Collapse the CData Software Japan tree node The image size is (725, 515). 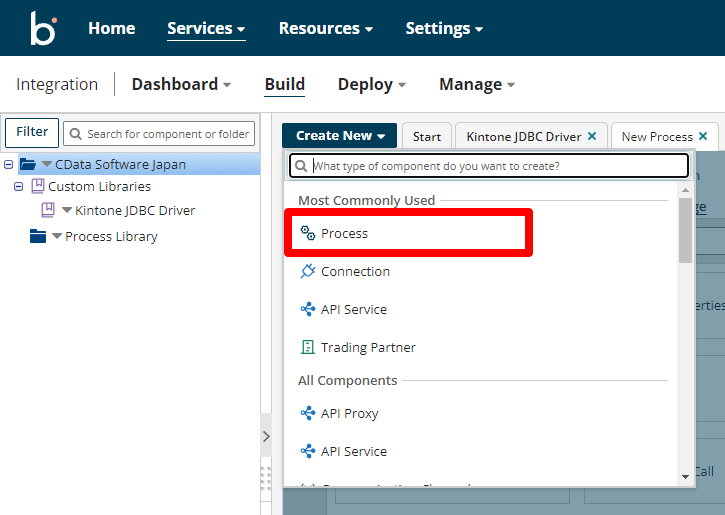click(9, 164)
